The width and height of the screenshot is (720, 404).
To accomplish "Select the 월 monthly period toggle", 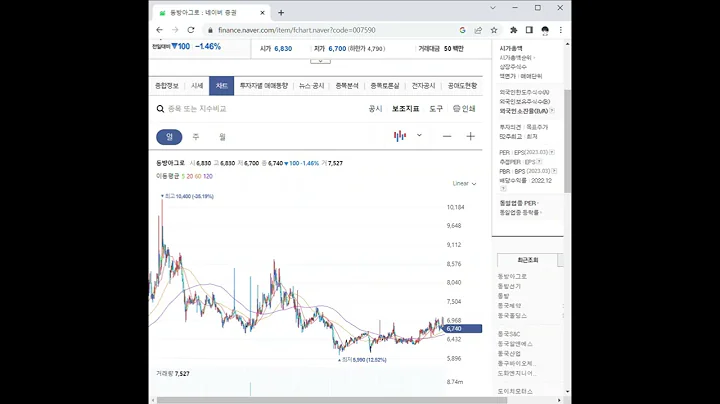I will click(x=222, y=137).
